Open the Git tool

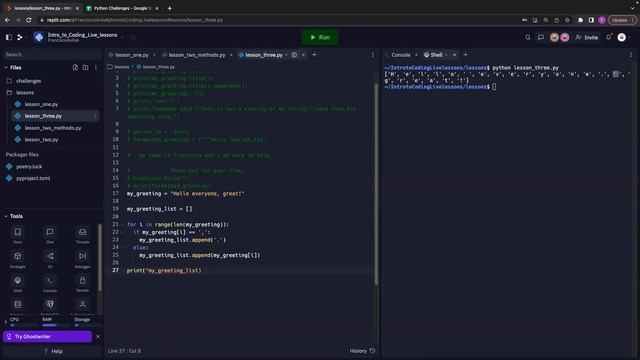tap(50, 260)
